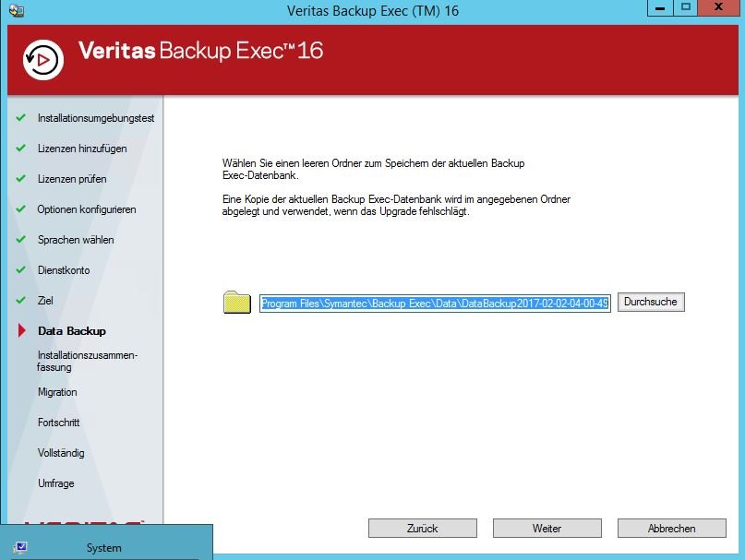Viewport: 745px width, 560px height.
Task: Select the Lizenzen prüfen step
Action: coord(72,179)
